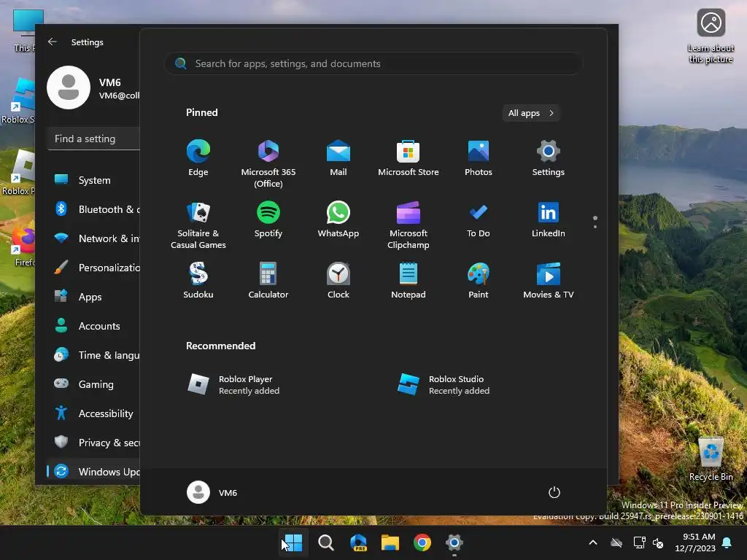Go back in Settings window
This screenshot has height=560, width=747.
coord(53,42)
